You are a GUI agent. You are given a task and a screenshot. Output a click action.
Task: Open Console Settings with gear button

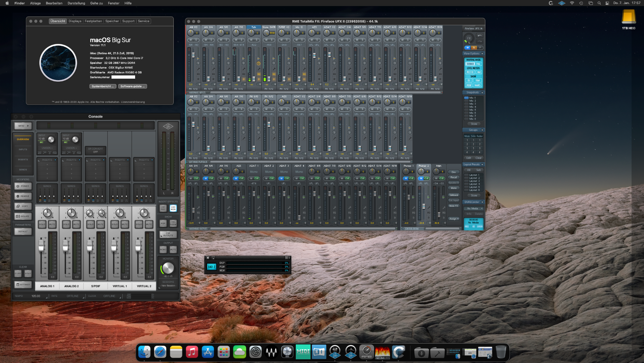click(23, 285)
